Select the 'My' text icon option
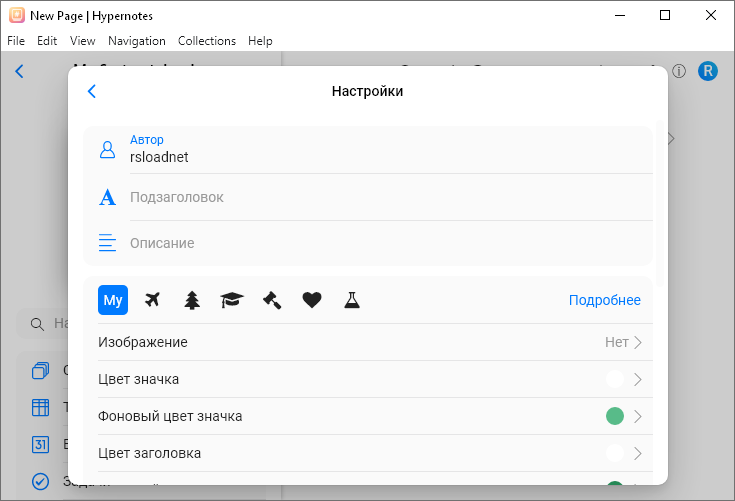Screen dimensions: 735x501 [113, 300]
